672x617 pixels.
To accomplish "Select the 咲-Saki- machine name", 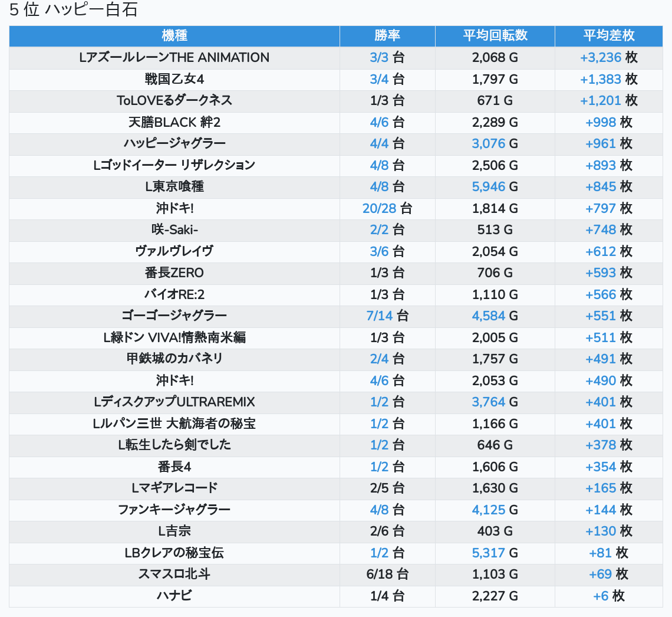I will [x=174, y=230].
